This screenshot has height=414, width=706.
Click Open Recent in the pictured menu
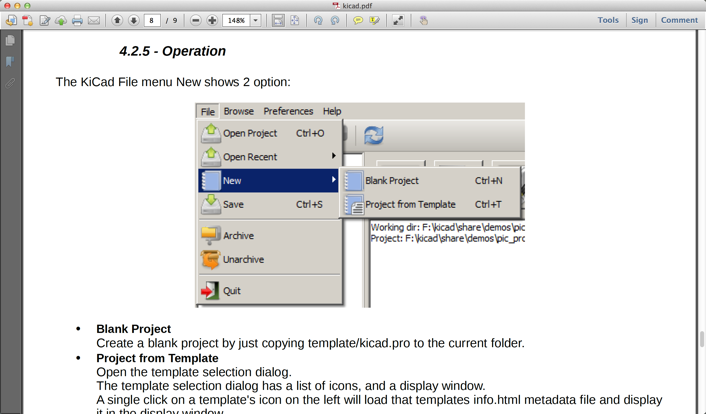tap(270, 157)
